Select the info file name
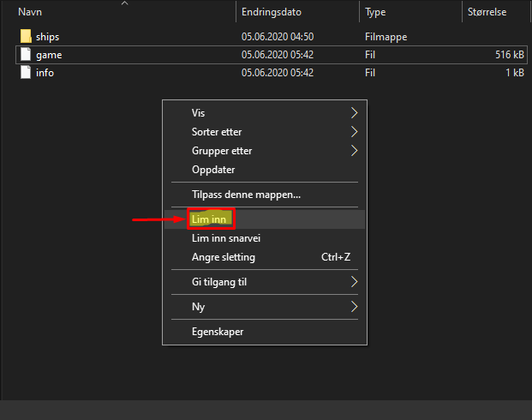 coord(45,73)
